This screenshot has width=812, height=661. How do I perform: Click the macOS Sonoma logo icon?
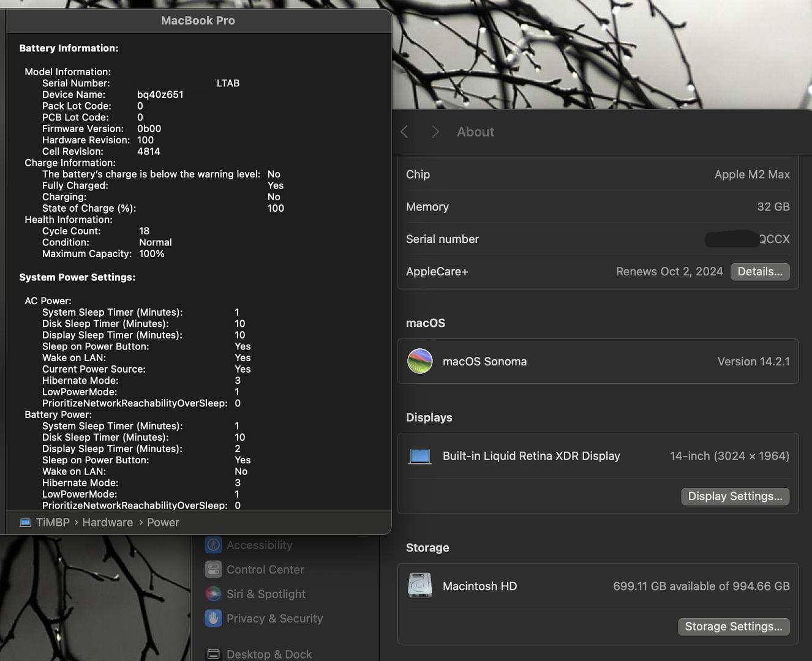(420, 361)
